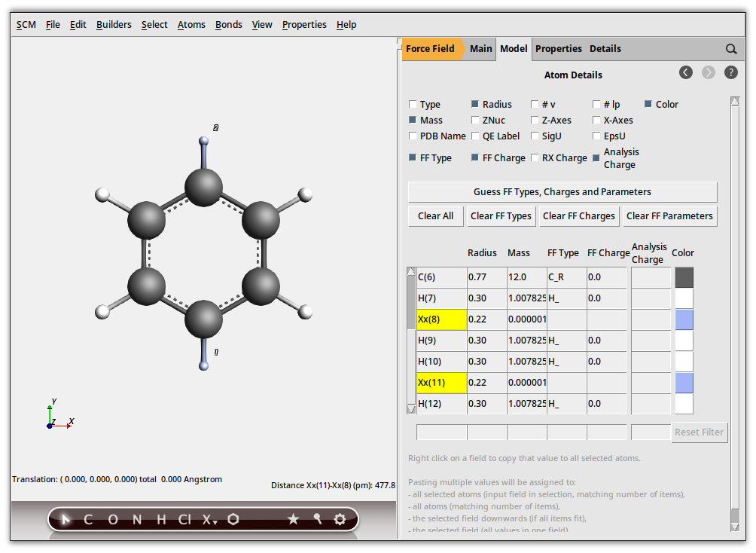Pick the benzene ring drawing tool
Image resolution: width=756 pixels, height=553 pixels.
click(x=233, y=519)
